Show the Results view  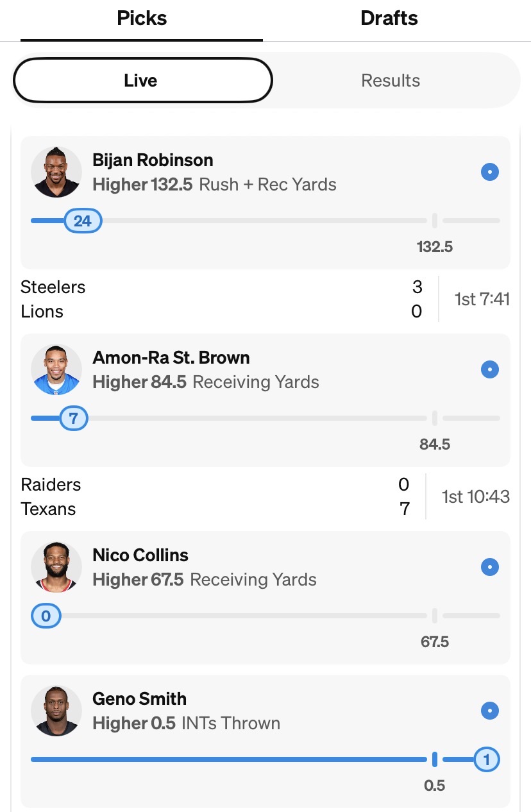coord(391,81)
